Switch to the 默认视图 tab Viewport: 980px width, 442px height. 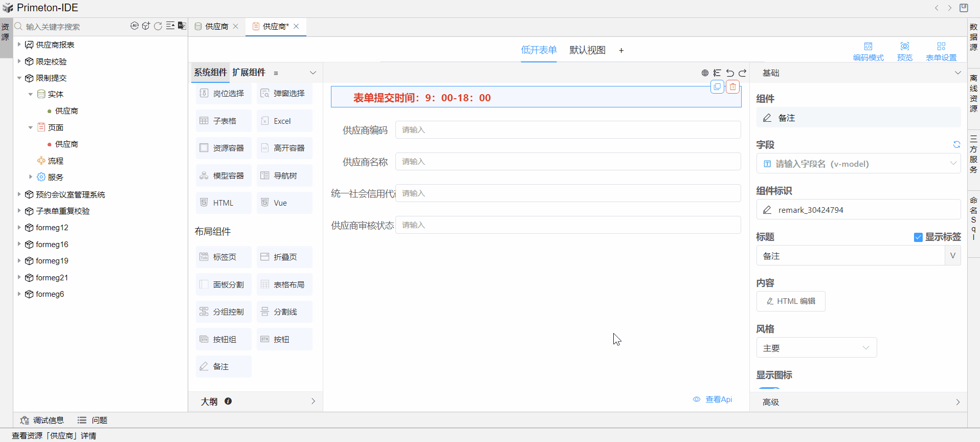tap(587, 50)
